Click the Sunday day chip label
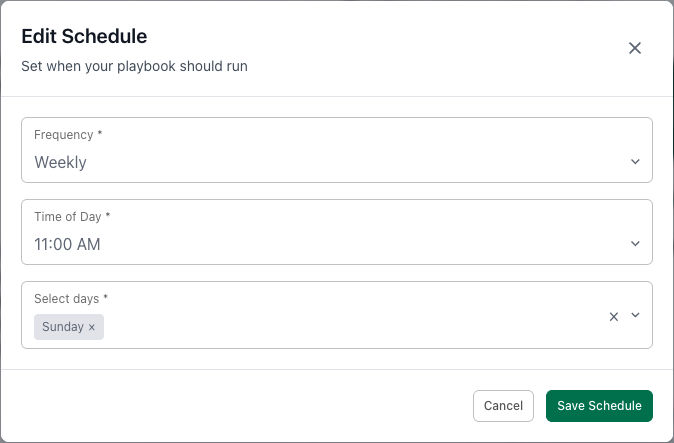Screen dimensions: 674x443 [x=62, y=327]
